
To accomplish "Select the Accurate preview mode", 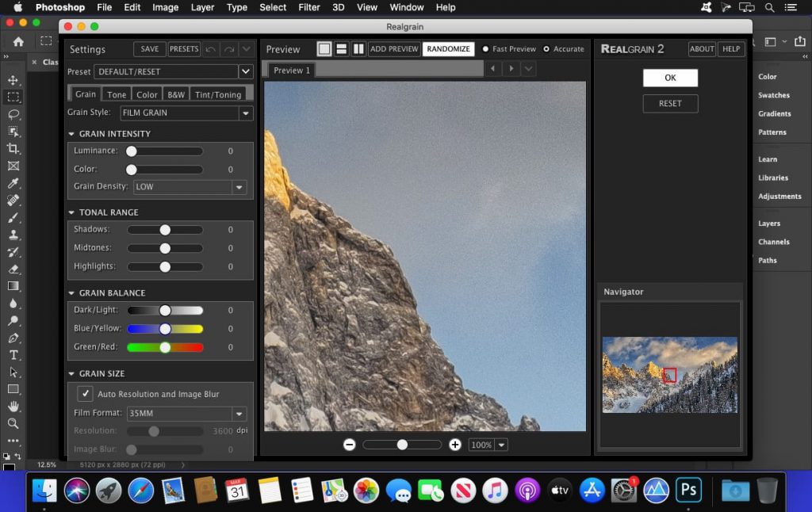I will 547,48.
